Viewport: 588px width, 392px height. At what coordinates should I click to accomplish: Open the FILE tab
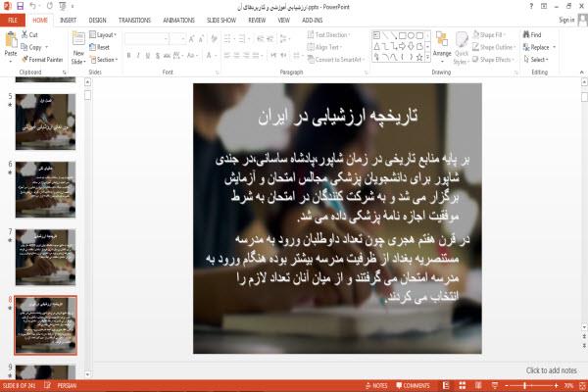(x=13, y=21)
